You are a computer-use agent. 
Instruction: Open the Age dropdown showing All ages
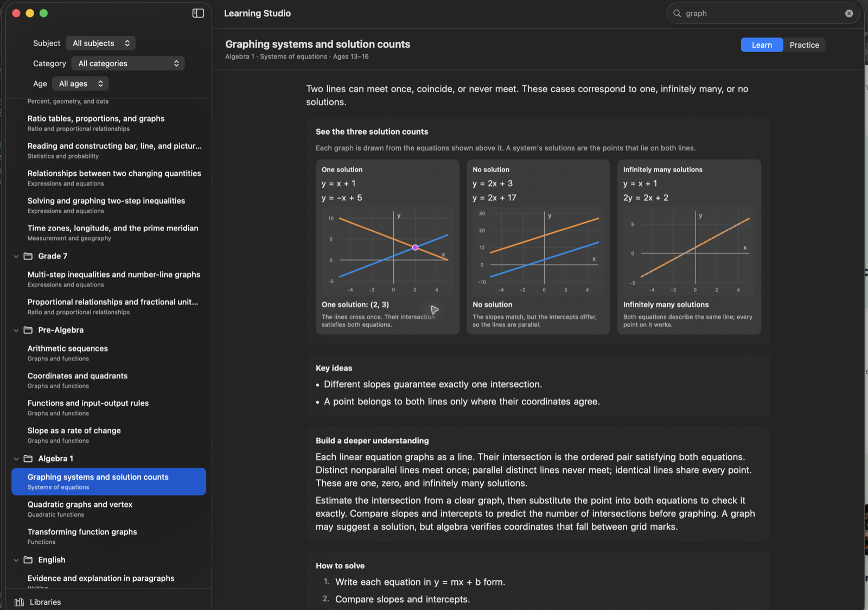click(80, 84)
